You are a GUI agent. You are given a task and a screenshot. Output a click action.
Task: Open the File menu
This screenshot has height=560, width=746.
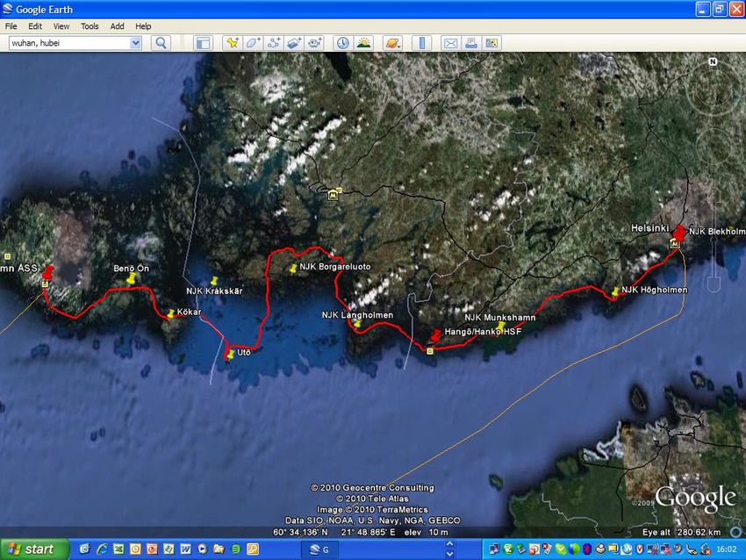click(x=11, y=26)
